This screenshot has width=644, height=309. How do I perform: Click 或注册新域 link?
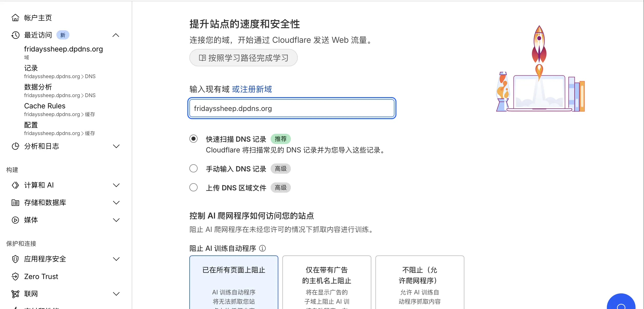(251, 89)
